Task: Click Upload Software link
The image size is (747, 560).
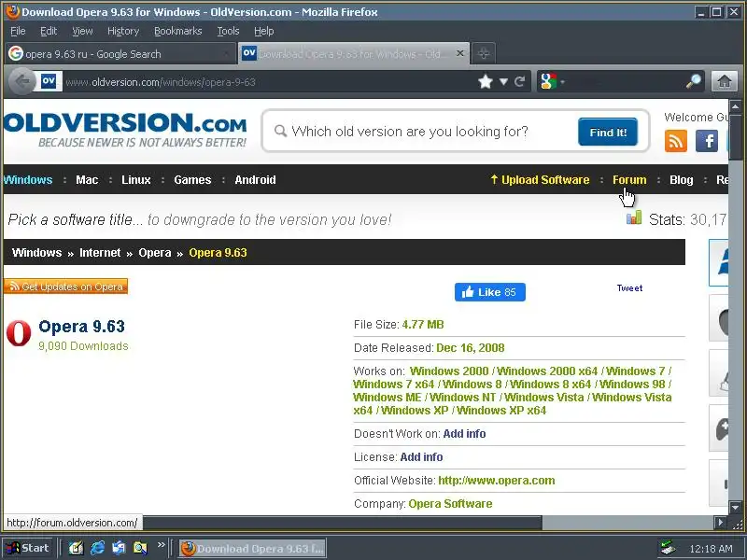Action: [541, 180]
